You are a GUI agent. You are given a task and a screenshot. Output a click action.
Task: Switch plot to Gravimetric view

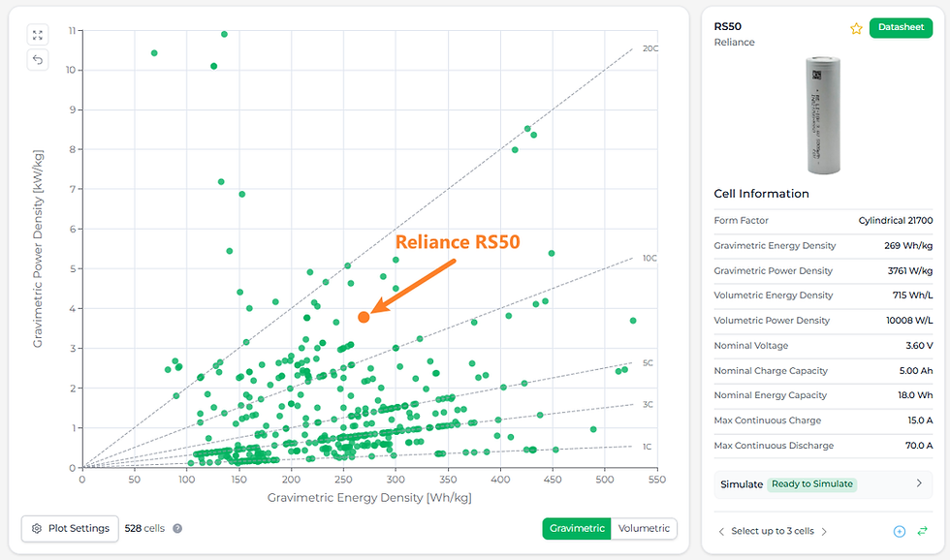coord(577,529)
